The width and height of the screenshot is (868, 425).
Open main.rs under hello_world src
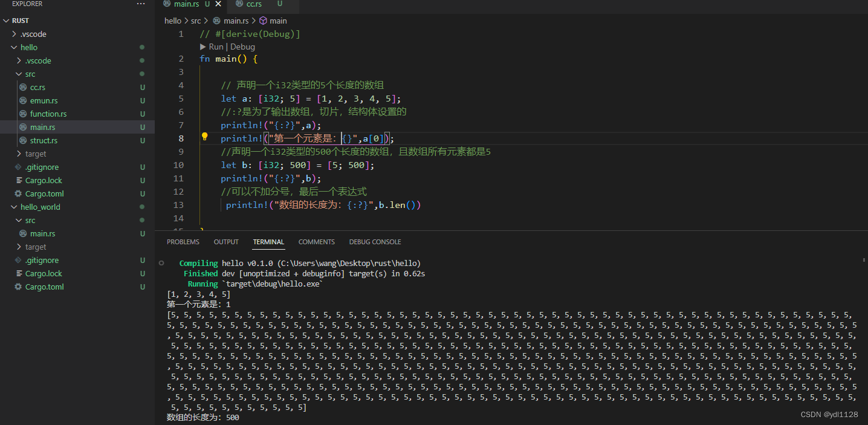42,233
